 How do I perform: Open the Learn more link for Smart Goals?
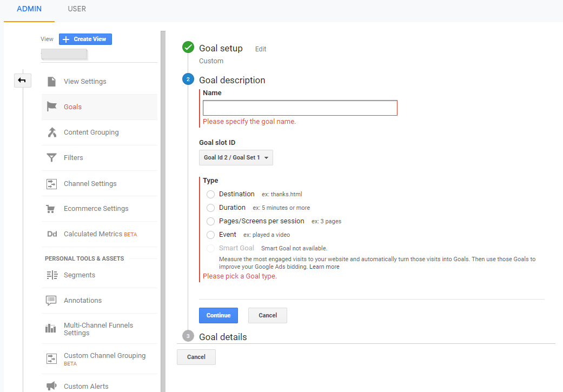click(324, 267)
